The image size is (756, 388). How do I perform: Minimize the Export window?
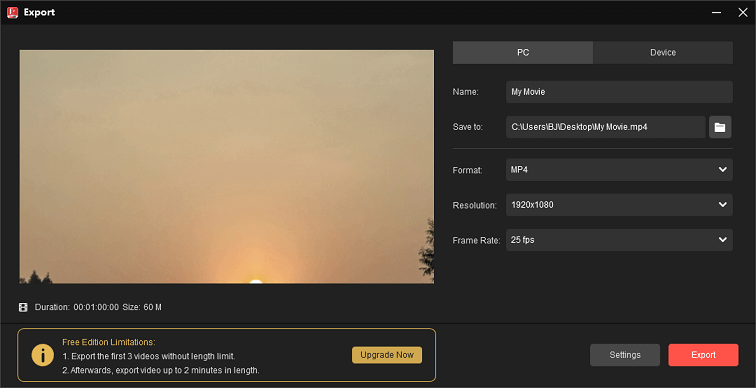[716, 13]
